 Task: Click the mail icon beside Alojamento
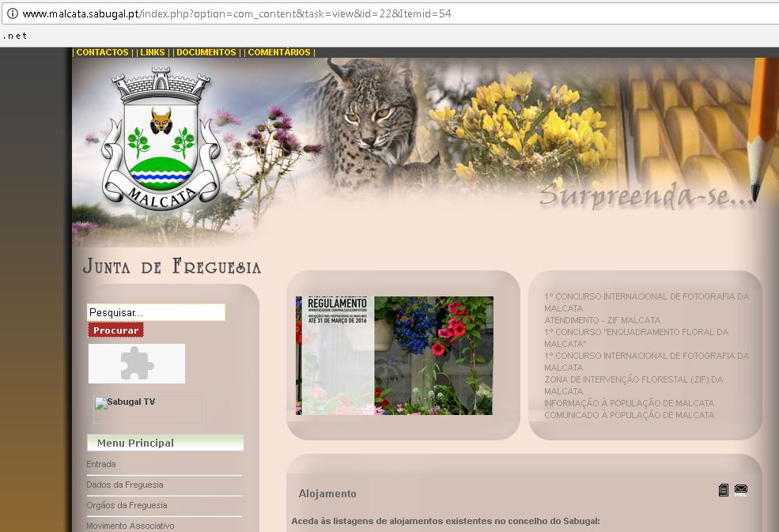741,490
